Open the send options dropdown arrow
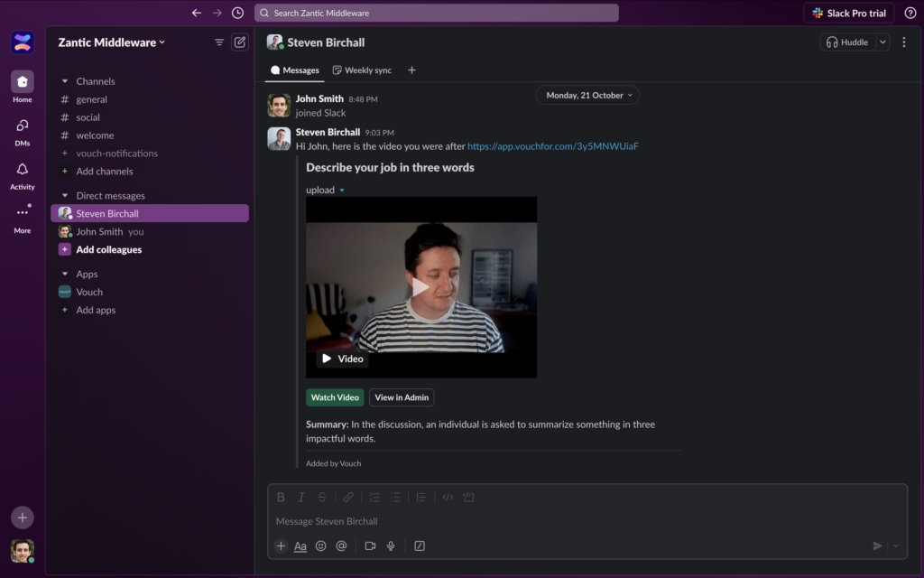 [896, 546]
